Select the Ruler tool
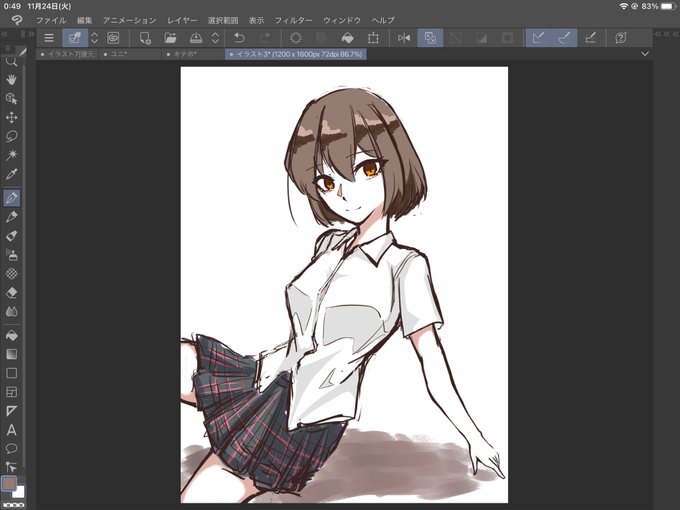The image size is (680, 510). coord(11,411)
